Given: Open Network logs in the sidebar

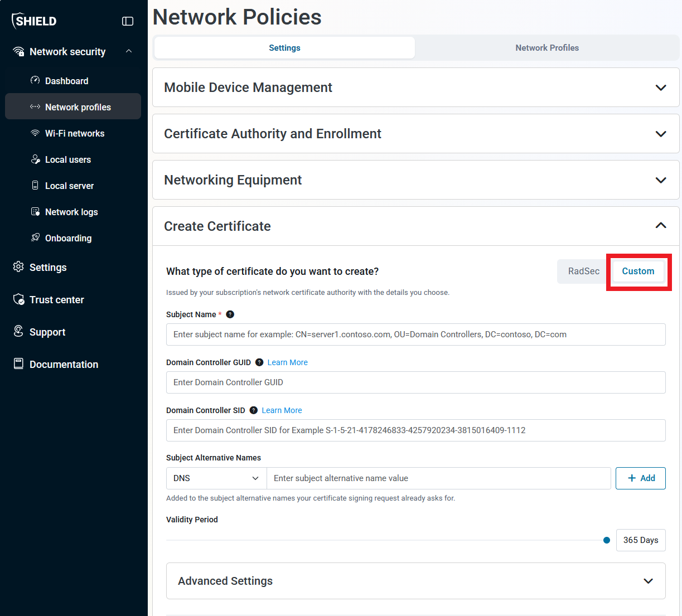Looking at the screenshot, I should pyautogui.click(x=73, y=212).
